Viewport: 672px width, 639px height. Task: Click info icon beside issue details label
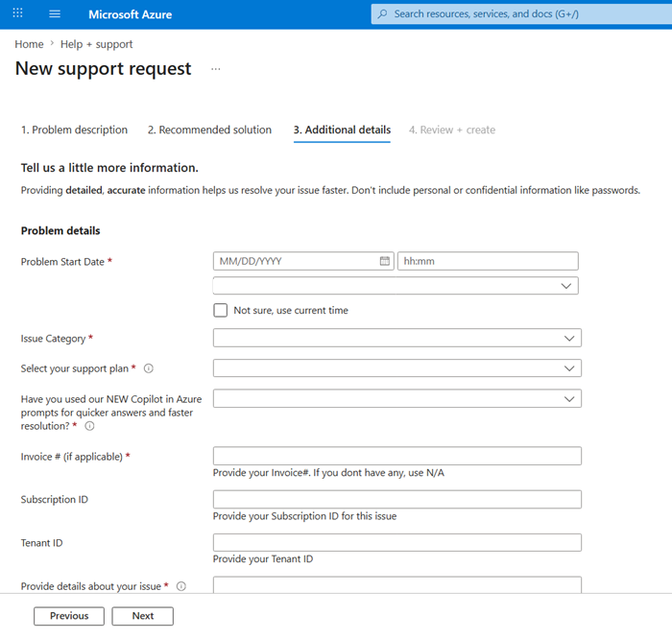click(181, 586)
